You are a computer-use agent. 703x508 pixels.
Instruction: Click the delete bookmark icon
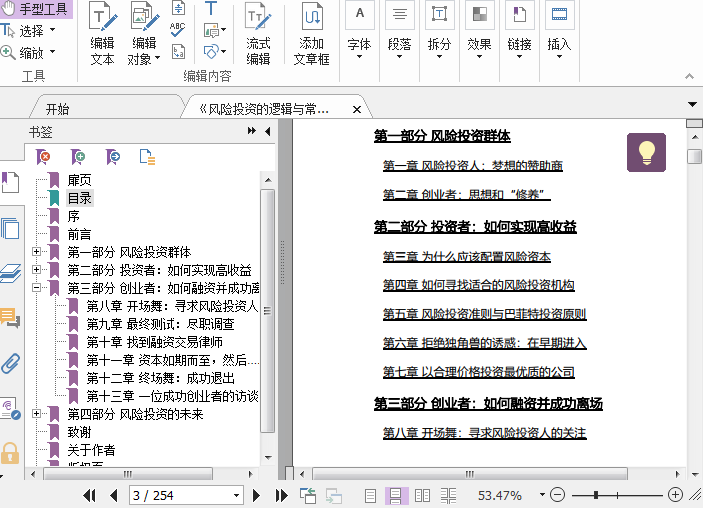(43, 157)
